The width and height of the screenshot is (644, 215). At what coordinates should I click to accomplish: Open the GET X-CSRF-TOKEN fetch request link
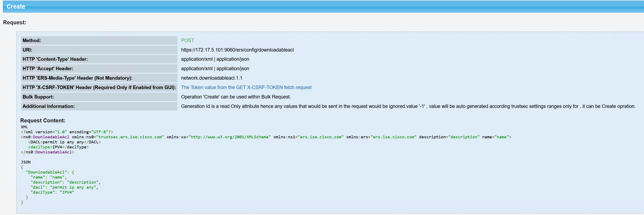[246, 88]
